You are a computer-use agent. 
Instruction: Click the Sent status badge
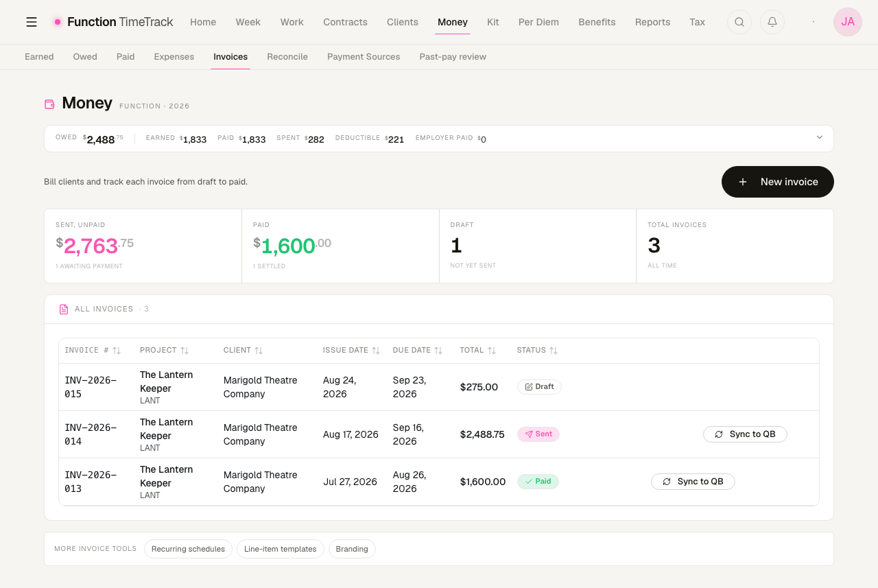point(538,434)
